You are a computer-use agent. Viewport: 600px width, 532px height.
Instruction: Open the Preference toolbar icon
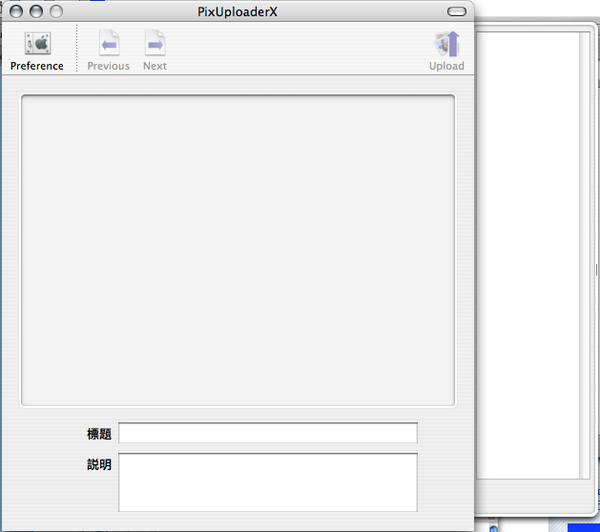(x=37, y=43)
